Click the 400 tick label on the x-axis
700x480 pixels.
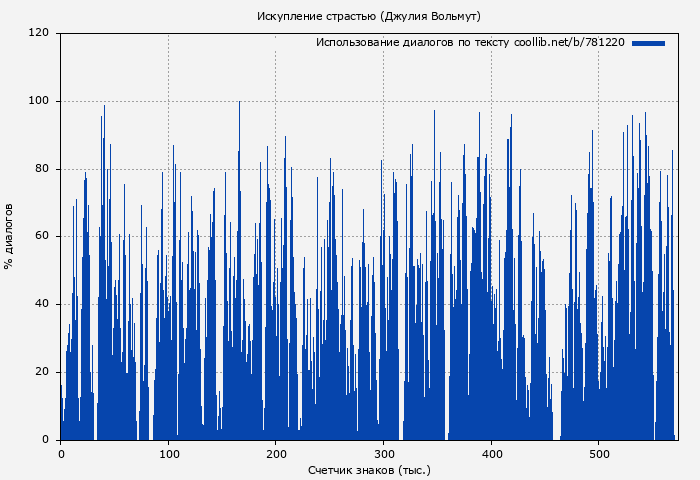pos(491,454)
